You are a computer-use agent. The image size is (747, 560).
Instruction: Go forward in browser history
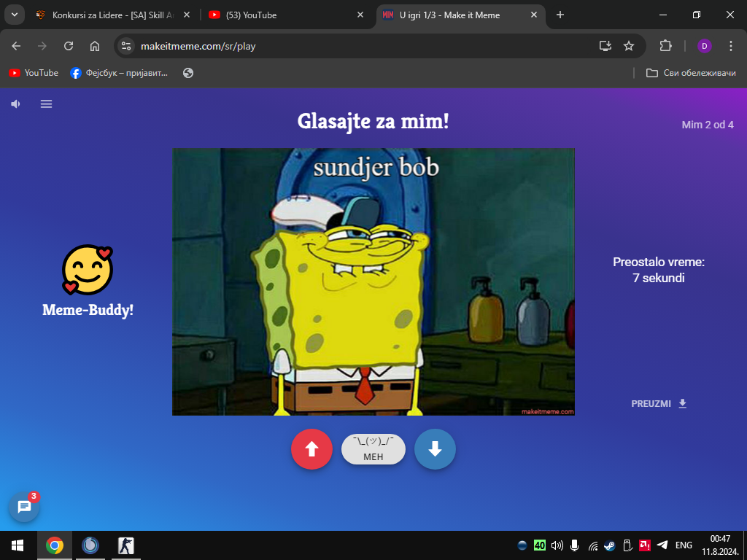coord(42,46)
